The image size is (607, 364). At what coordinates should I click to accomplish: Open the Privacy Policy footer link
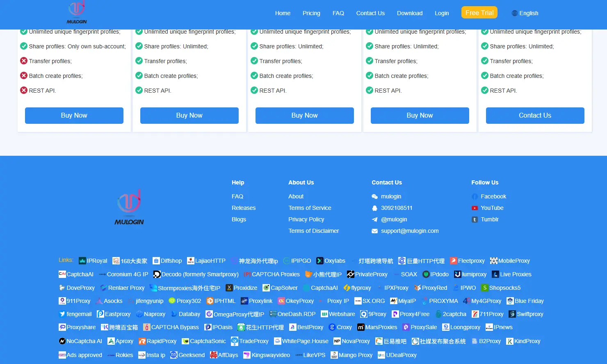pos(306,220)
